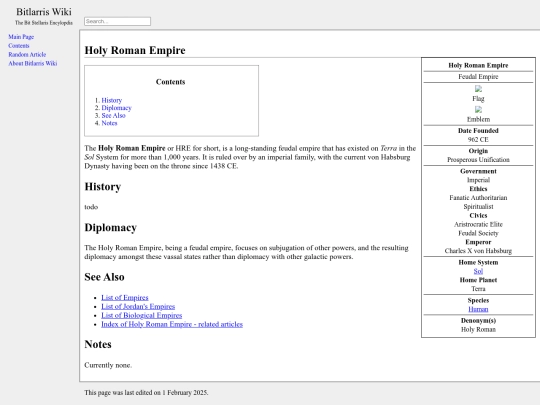This screenshot has width=540, height=405.
Task: Click 'Feudal Society' civic value
Action: (x=478, y=233)
